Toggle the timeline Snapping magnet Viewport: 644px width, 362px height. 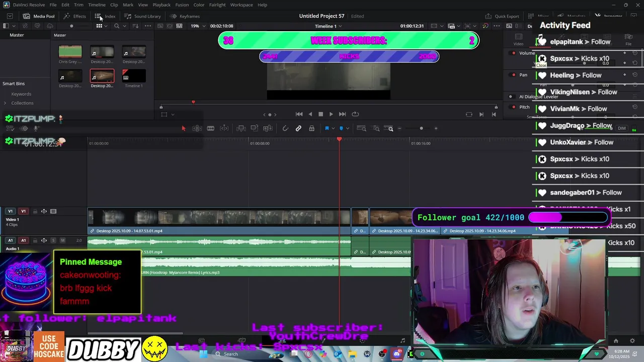coord(285,129)
